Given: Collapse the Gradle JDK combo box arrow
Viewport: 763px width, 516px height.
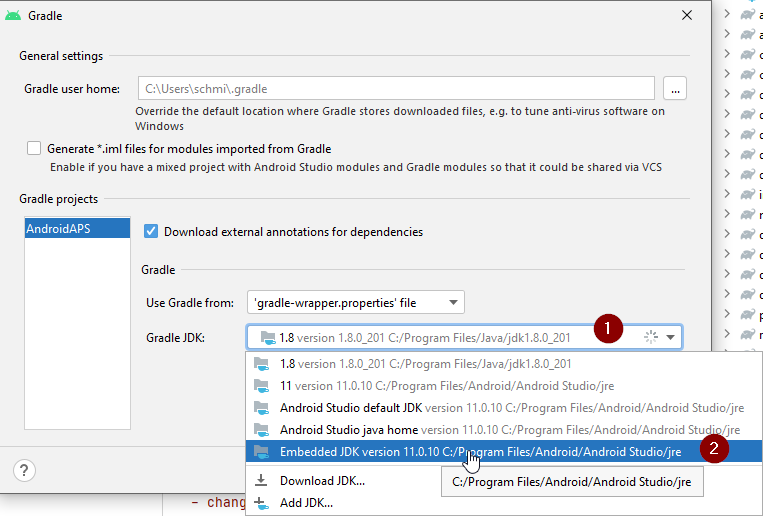Looking at the screenshot, I should click(670, 337).
